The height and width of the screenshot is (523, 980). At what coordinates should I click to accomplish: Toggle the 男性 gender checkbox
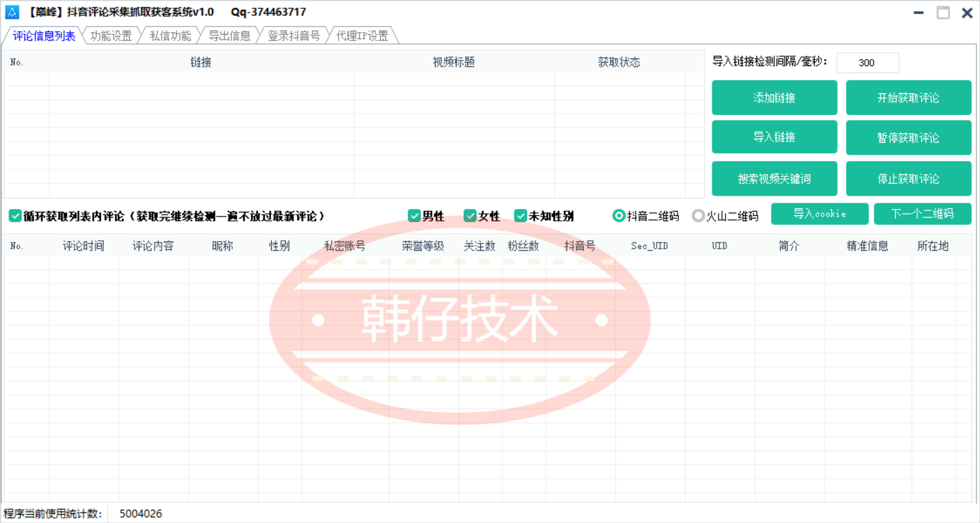click(x=414, y=216)
